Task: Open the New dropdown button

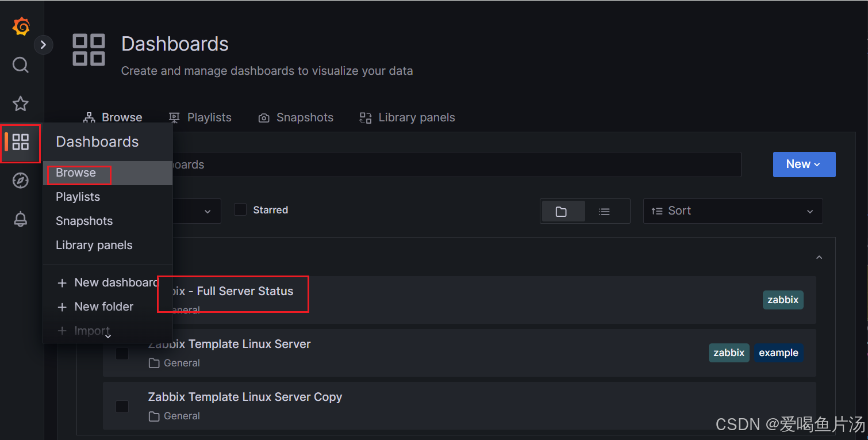Action: [x=804, y=164]
